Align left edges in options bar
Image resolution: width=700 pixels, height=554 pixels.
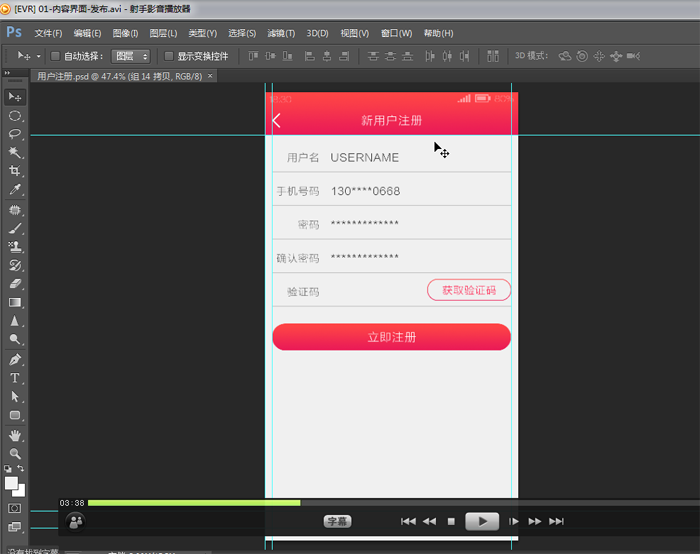tap(309, 56)
